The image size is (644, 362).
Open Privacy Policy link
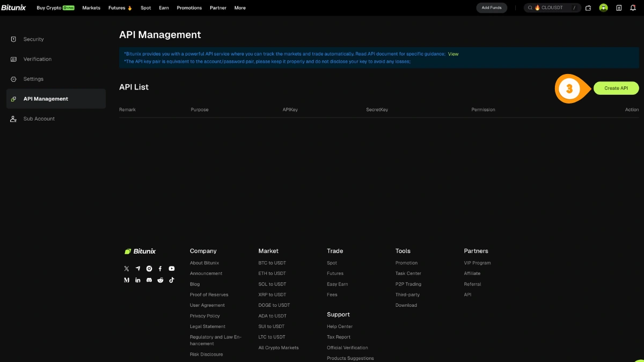[x=205, y=316]
